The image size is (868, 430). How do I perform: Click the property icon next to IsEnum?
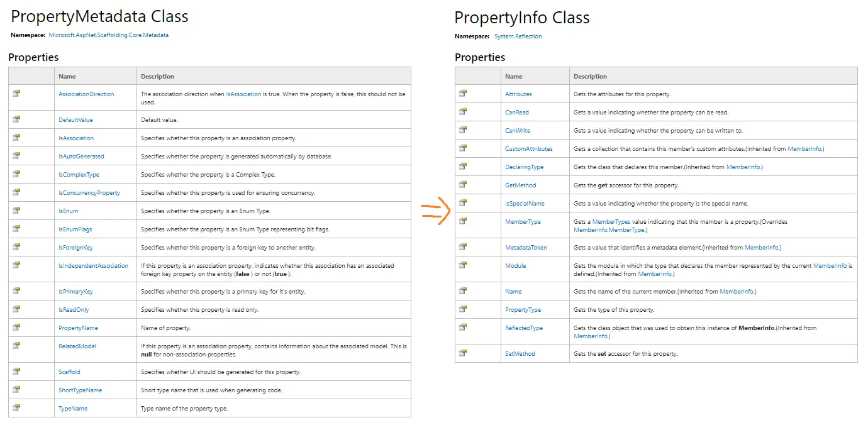click(x=16, y=211)
